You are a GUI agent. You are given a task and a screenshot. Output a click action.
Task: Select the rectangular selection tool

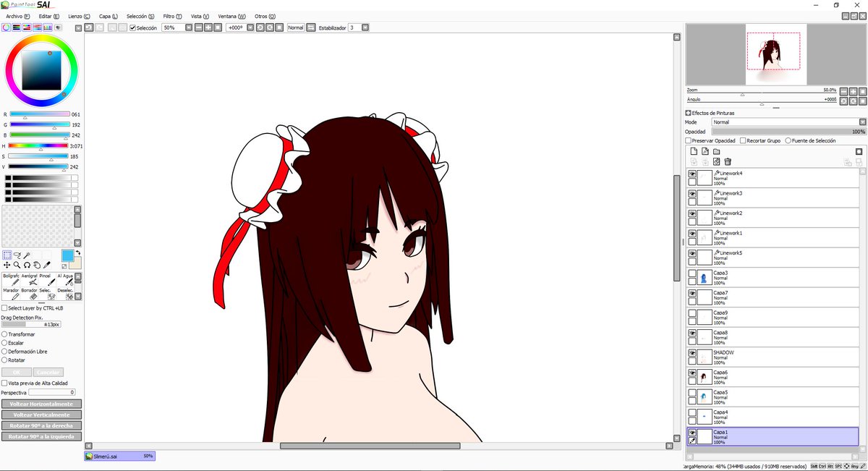[7, 255]
